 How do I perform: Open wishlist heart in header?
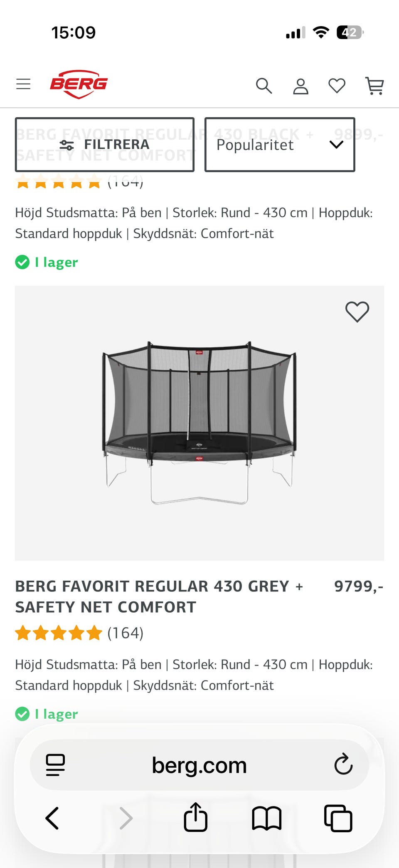[x=337, y=86]
